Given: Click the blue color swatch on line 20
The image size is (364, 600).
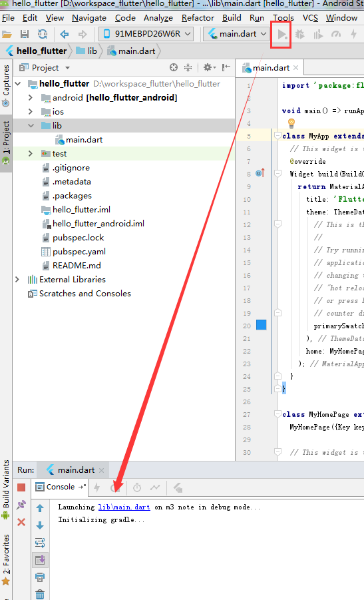Looking at the screenshot, I should point(261,325).
